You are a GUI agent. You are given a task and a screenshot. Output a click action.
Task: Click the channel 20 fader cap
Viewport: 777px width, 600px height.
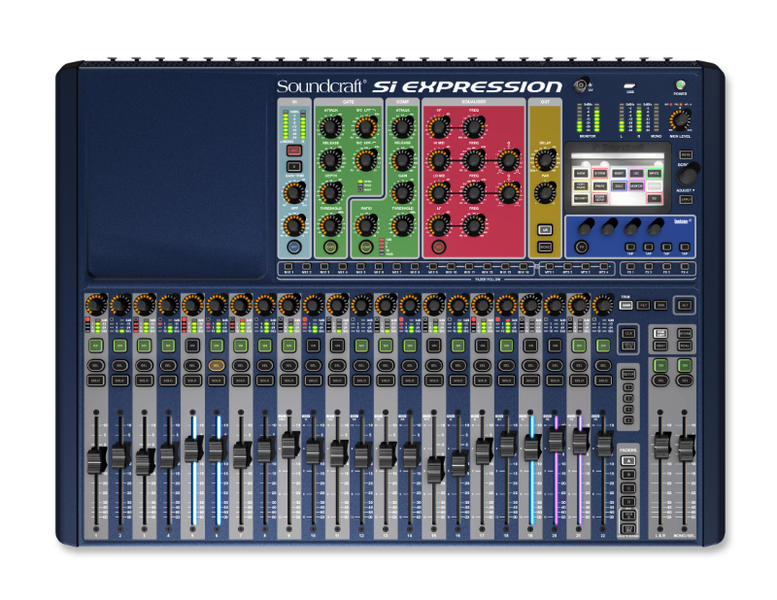555,441
